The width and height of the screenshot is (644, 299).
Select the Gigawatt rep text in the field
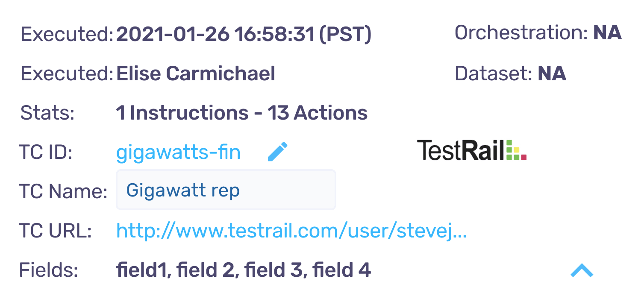(183, 190)
